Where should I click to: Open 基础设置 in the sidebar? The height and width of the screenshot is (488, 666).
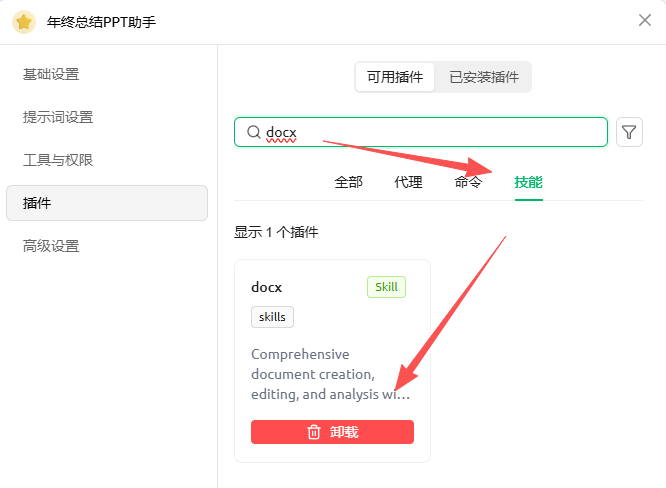[x=51, y=74]
